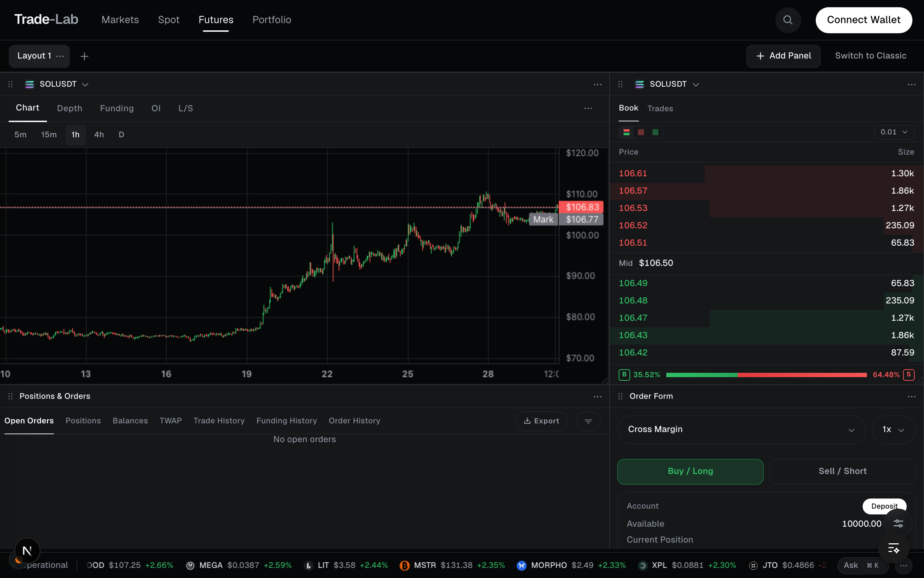Open the 0.01 tick size dropdown
The image size is (924, 578).
click(x=894, y=132)
